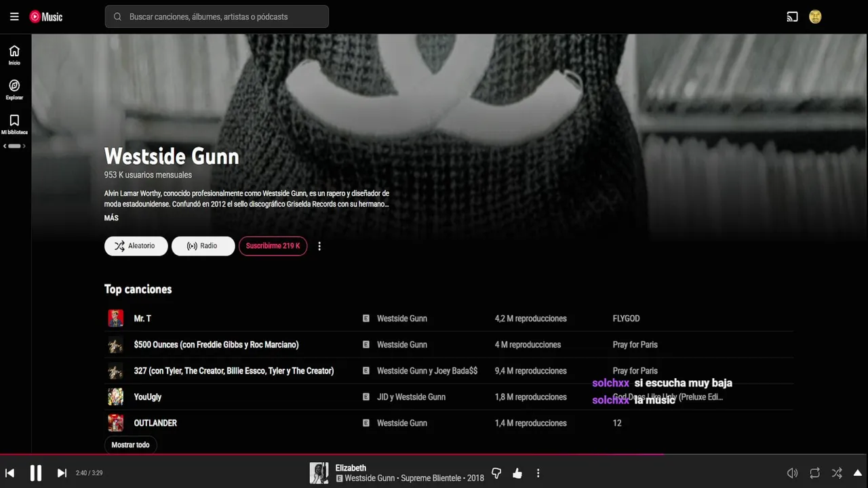868x488 pixels.
Task: Skip to previous track
Action: [10, 473]
